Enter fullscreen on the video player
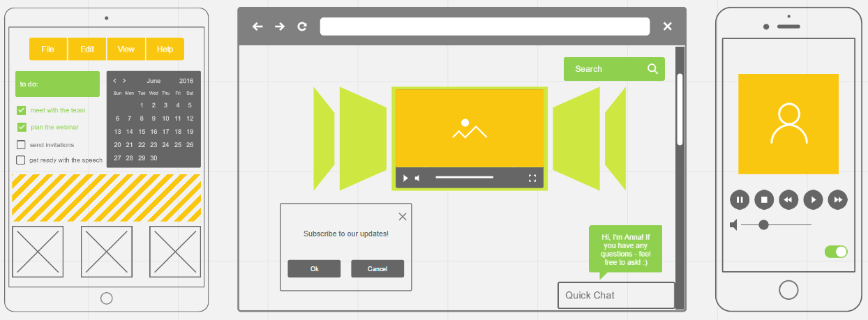 pos(532,178)
